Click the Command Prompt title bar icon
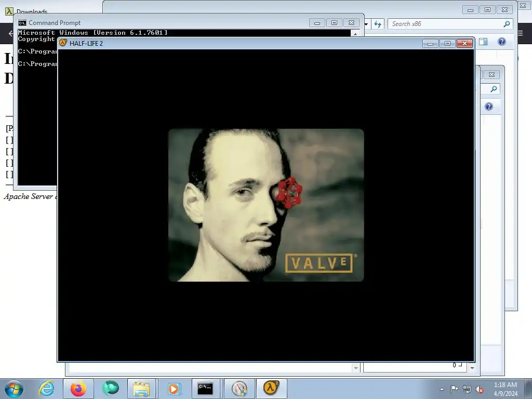This screenshot has width=532, height=399. pyautogui.click(x=22, y=23)
